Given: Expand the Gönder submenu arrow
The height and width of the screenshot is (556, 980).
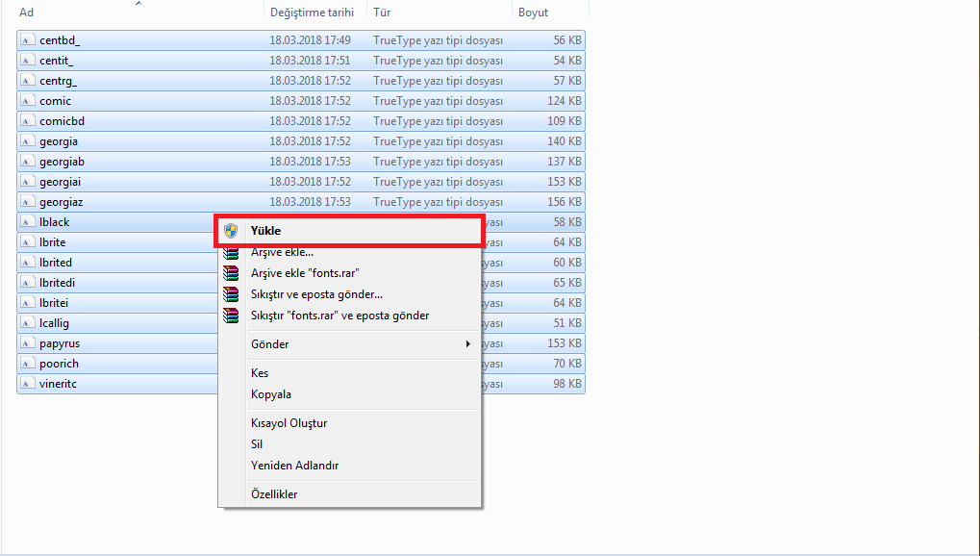Looking at the screenshot, I should click(467, 344).
